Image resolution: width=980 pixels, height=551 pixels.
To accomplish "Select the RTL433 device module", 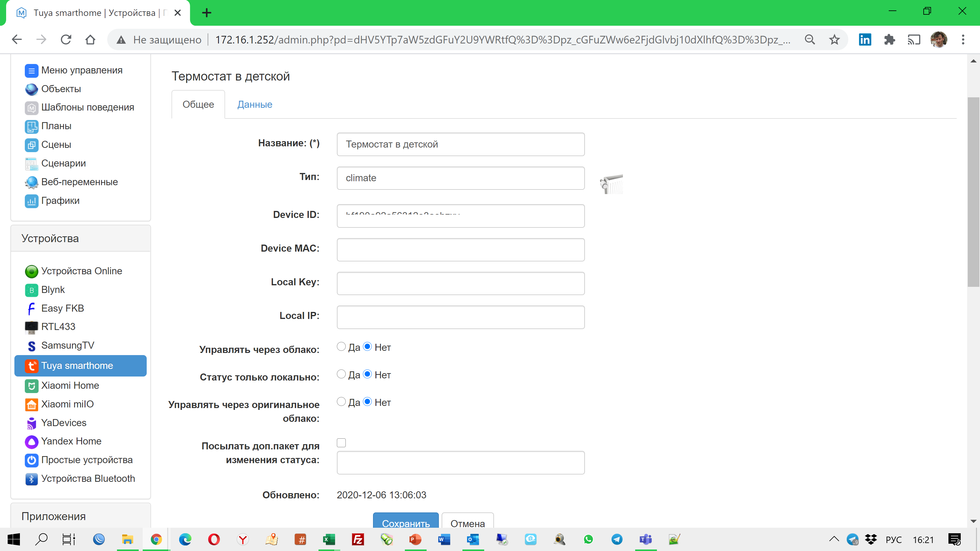I will point(58,327).
